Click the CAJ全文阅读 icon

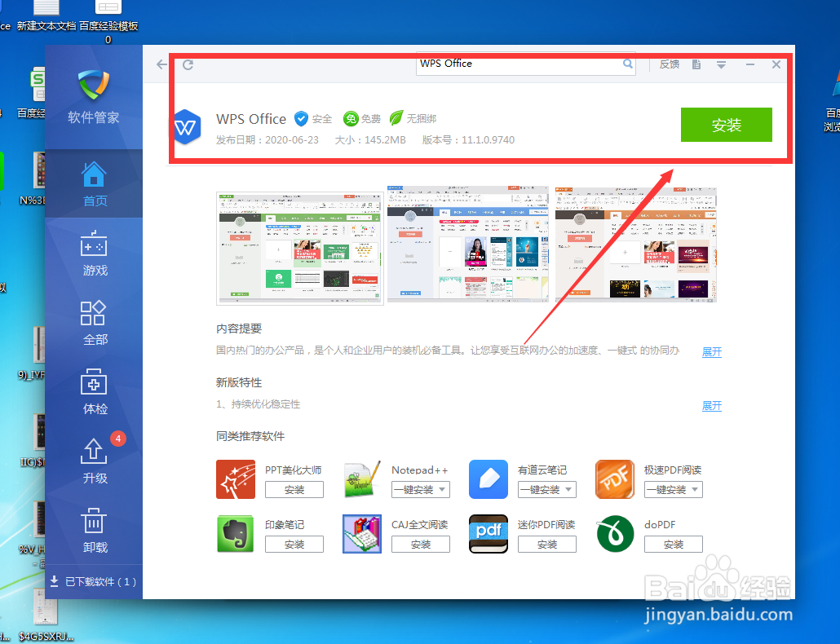pos(362,534)
